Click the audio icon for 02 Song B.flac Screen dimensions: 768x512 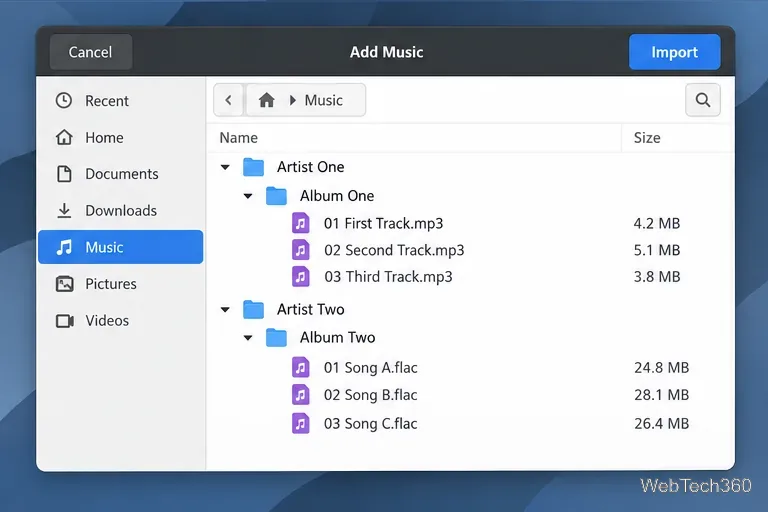point(301,394)
